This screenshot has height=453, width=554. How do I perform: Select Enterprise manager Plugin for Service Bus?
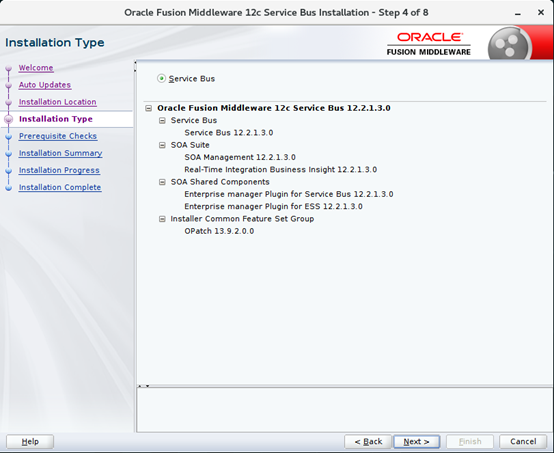[289, 194]
